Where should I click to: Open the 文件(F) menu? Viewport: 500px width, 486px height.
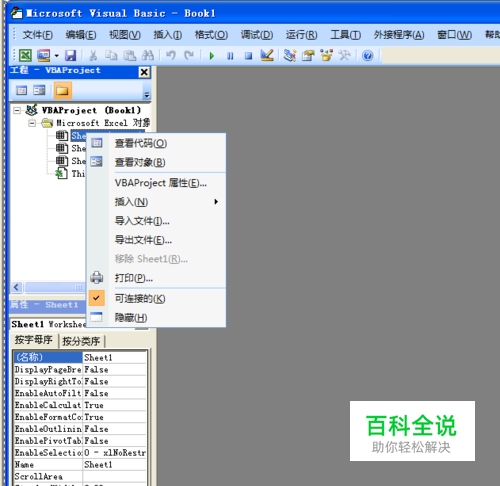tap(38, 35)
